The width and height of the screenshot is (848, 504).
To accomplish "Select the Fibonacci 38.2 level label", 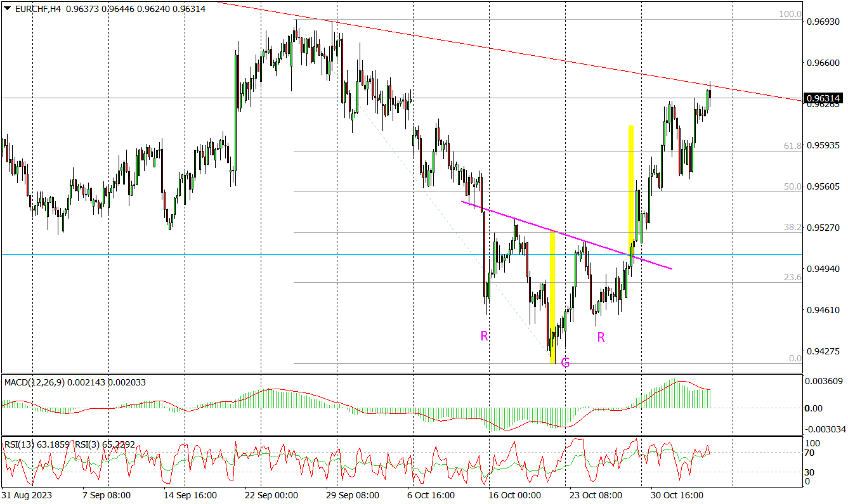I will point(793,227).
